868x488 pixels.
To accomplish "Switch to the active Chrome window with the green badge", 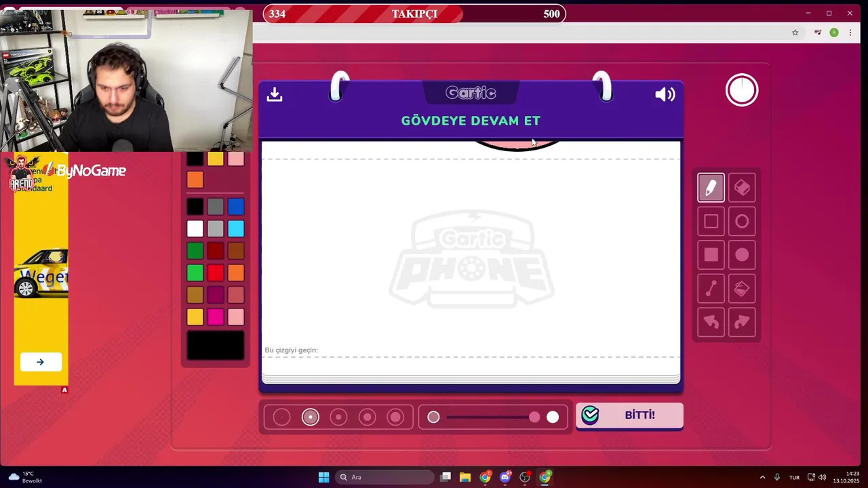I will click(545, 477).
